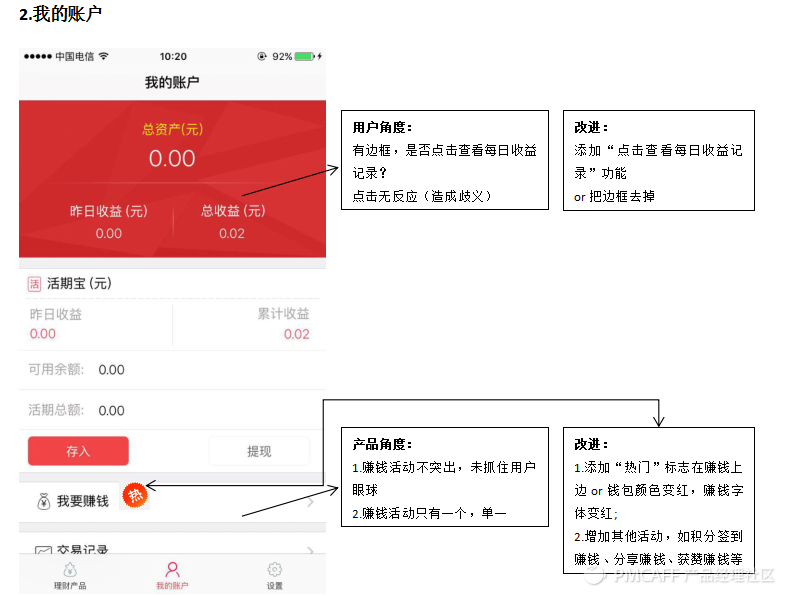The height and width of the screenshot is (596, 786).
Task: Switch to the 我的账户 tab
Action: (172, 575)
